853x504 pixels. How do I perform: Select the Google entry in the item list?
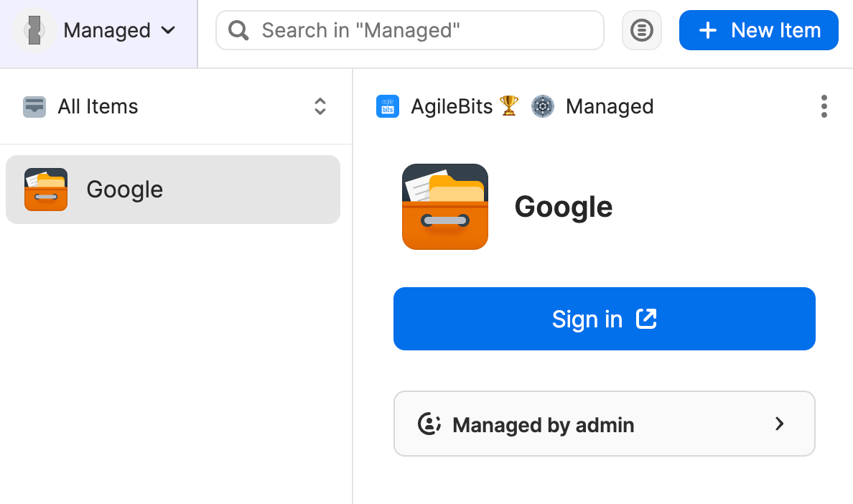172,190
